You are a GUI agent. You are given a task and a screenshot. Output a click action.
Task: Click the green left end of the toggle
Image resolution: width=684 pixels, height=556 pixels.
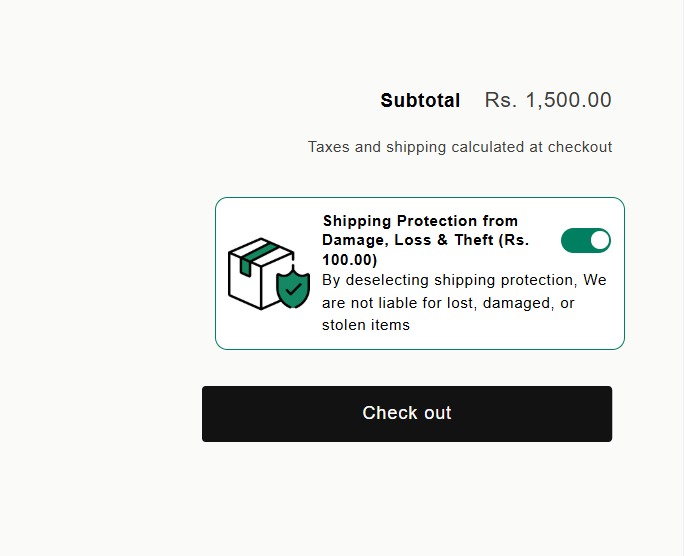572,240
